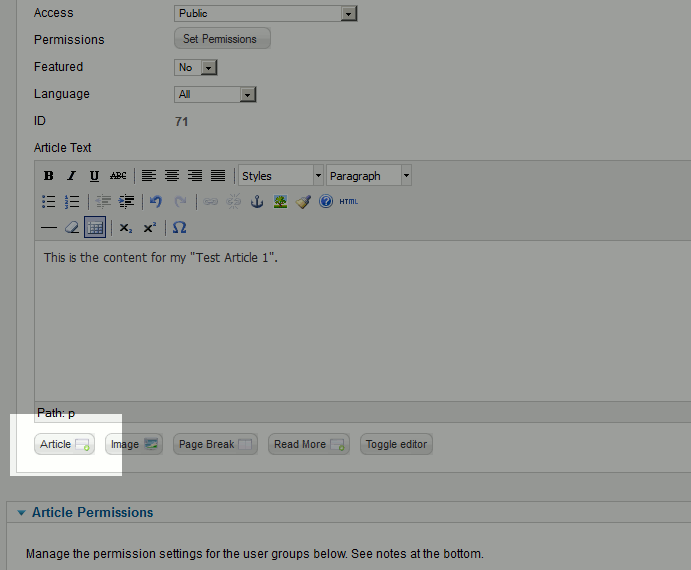691x570 pixels.
Task: Apply superscript formatting
Action: (x=149, y=227)
